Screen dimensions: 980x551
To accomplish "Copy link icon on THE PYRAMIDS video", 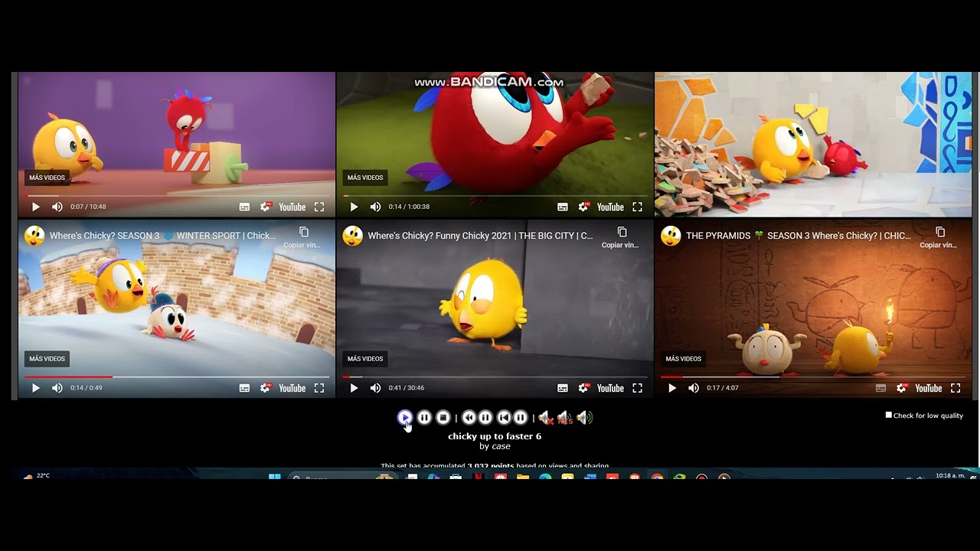I will click(940, 232).
